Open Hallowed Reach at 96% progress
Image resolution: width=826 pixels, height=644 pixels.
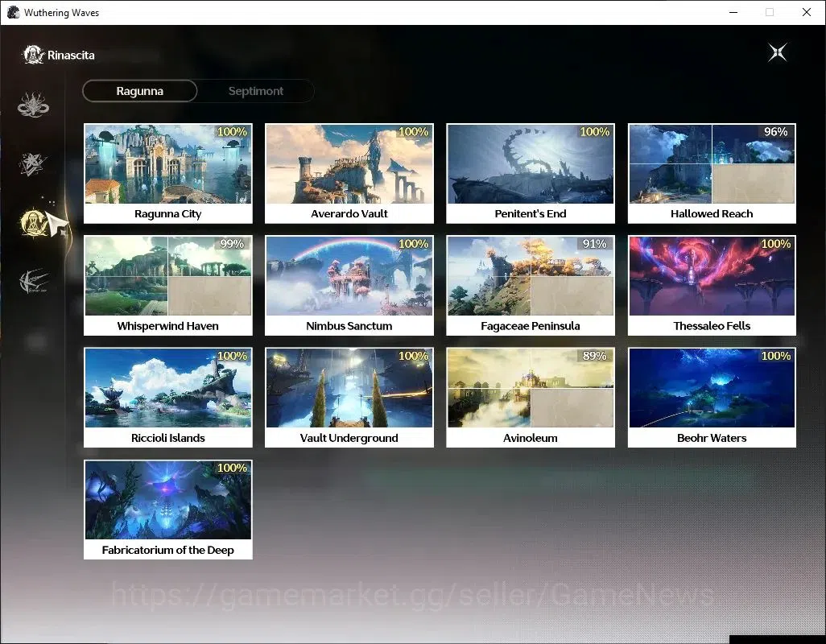712,173
